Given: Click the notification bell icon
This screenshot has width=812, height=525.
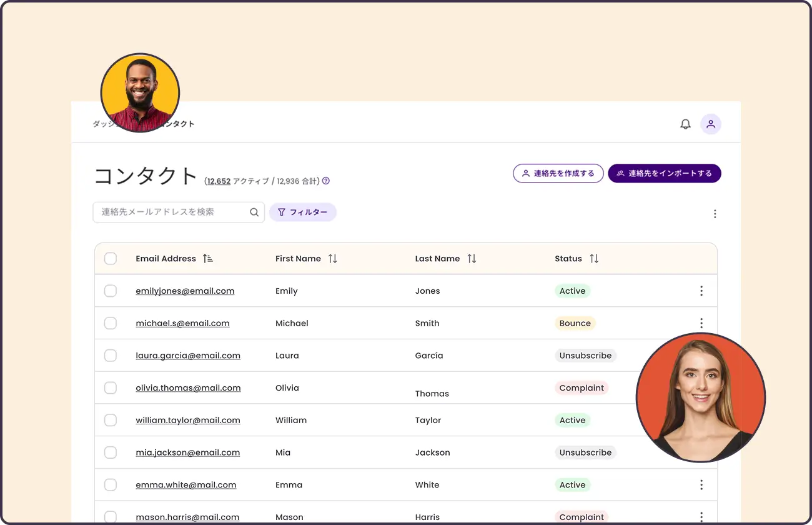Looking at the screenshot, I should [x=685, y=124].
